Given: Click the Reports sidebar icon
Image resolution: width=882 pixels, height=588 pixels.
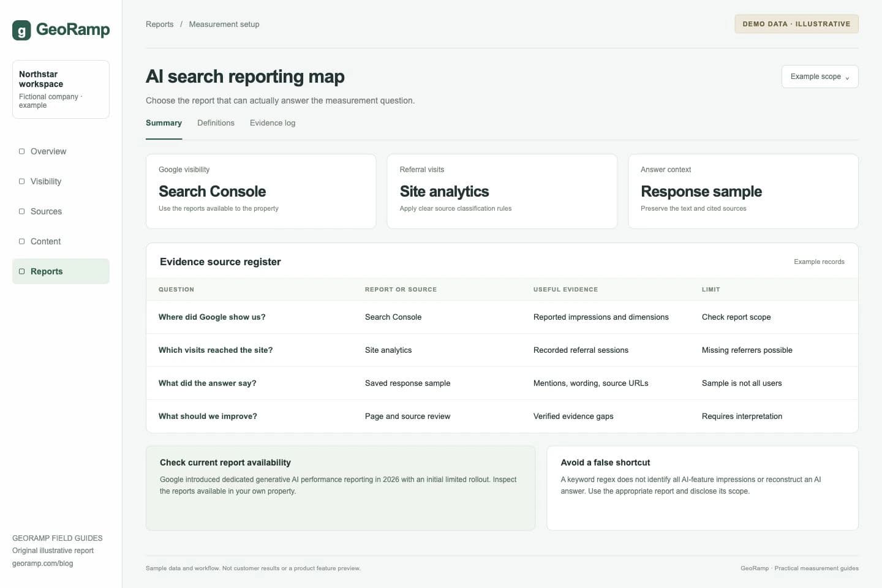Looking at the screenshot, I should 22,271.
